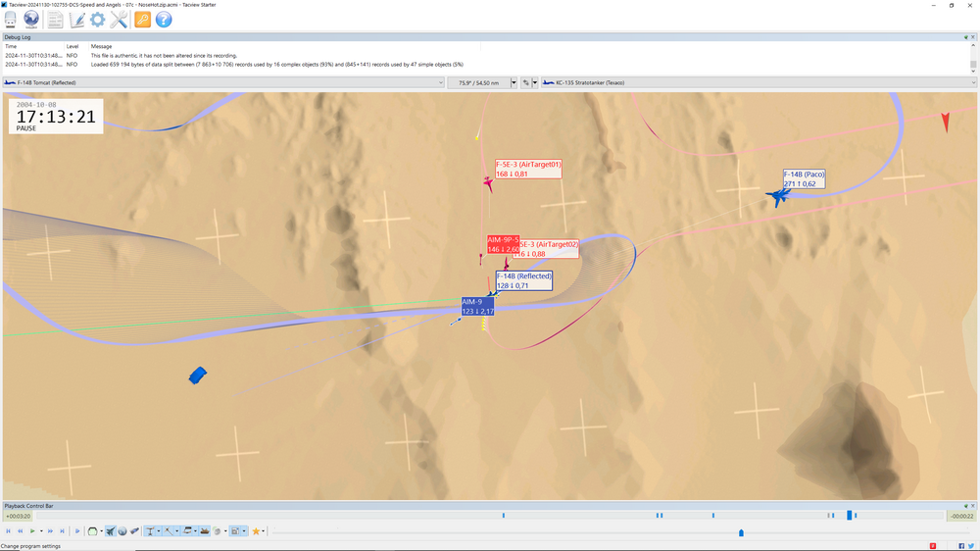Click the +00:03:20 elapsed time label
980x551 pixels.
point(18,516)
